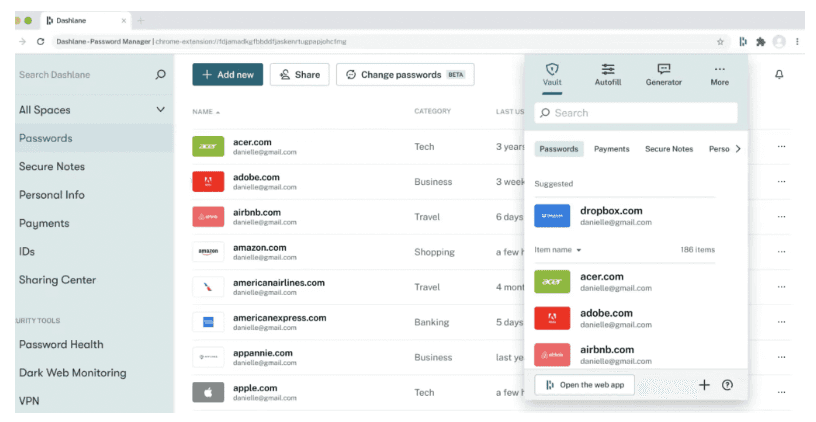The width and height of the screenshot is (816, 422).
Task: Click the Add new button
Action: (227, 74)
